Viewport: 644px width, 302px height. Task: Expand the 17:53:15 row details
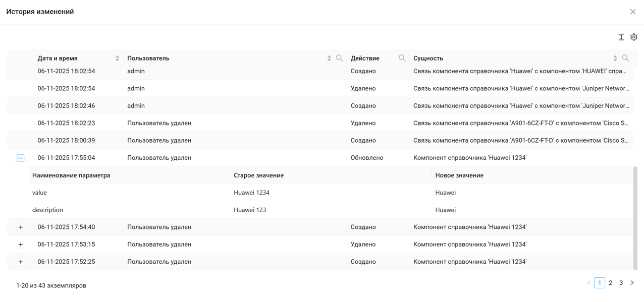pyautogui.click(x=21, y=245)
